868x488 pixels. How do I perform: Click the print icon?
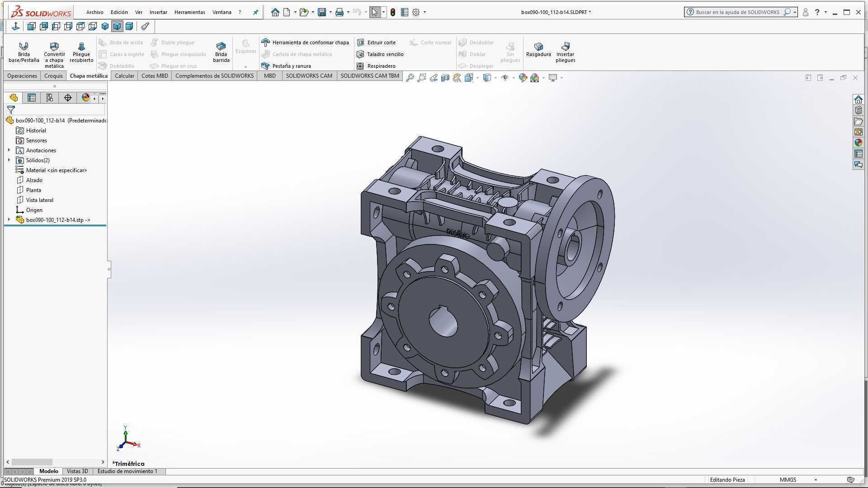(x=340, y=12)
